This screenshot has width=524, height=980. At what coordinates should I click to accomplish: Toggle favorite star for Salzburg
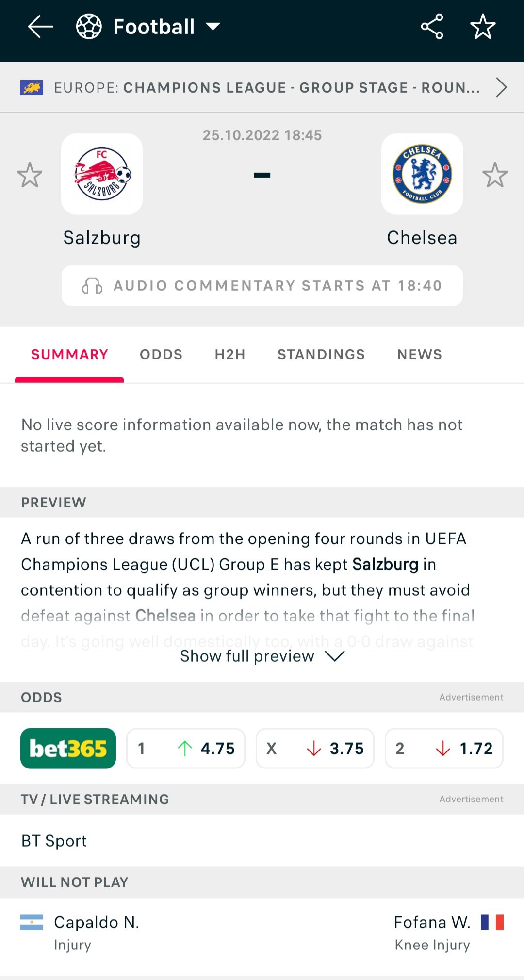(30, 175)
